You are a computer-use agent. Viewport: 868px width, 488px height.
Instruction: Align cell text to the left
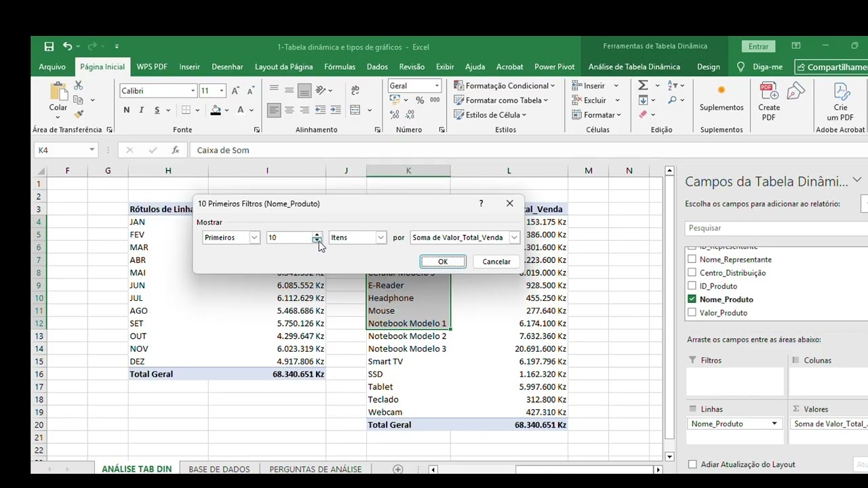click(274, 110)
